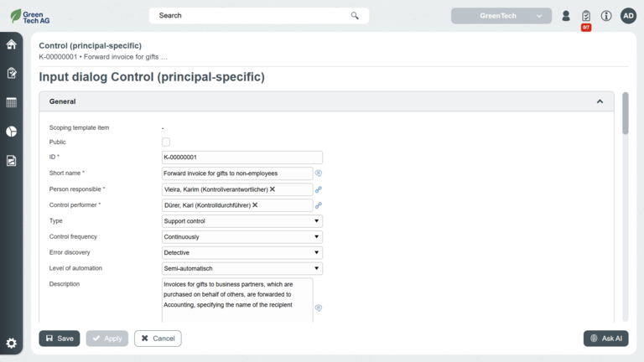Click the Description text area
This screenshot has height=362, width=644.
pyautogui.click(x=237, y=300)
